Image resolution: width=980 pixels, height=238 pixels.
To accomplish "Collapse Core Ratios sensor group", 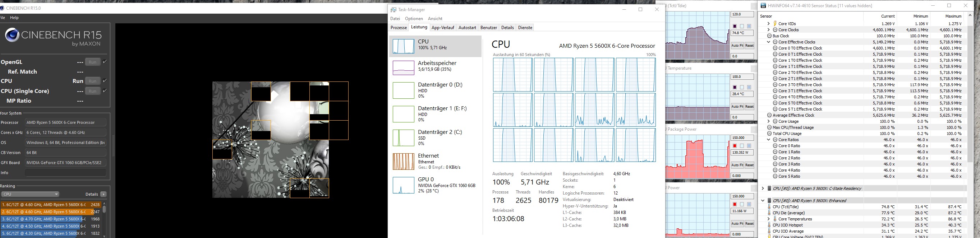I will 768,140.
